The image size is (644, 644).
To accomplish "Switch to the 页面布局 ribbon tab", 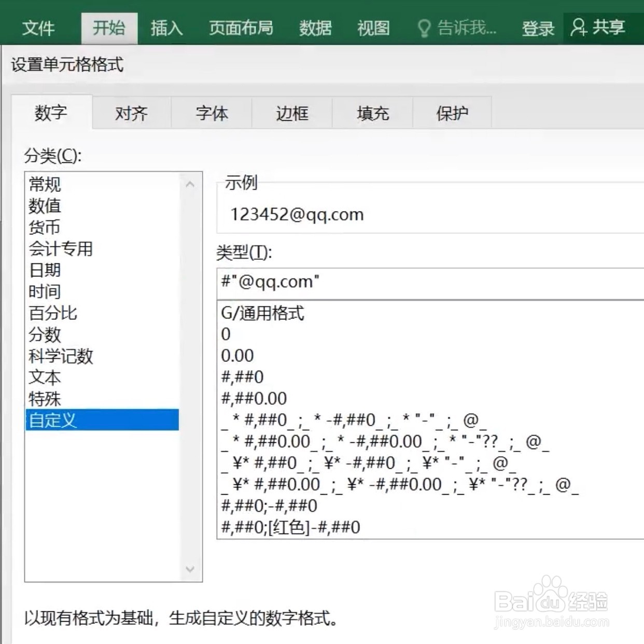I will (241, 29).
